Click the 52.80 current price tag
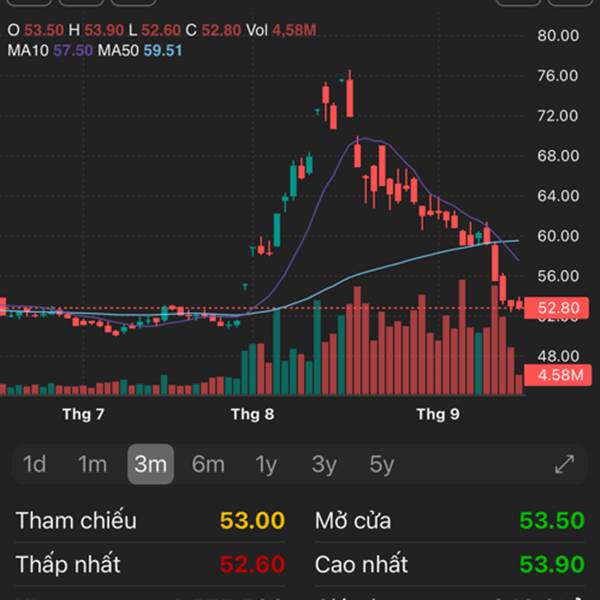This screenshot has height=600, width=600. (556, 308)
